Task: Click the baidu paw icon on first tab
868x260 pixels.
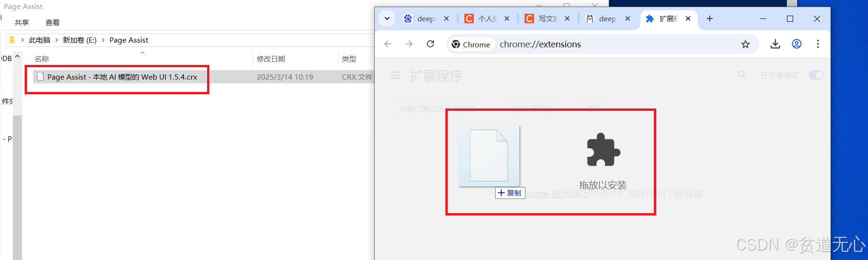Action: (x=407, y=18)
